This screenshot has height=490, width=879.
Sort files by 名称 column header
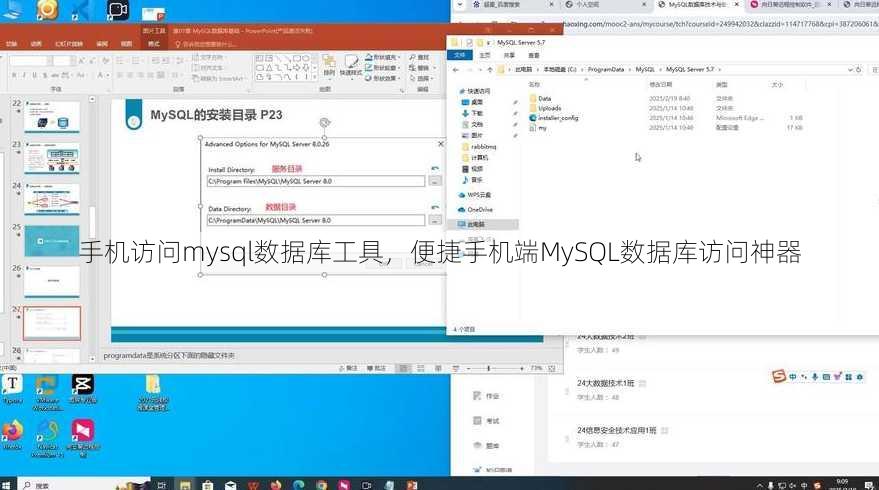pyautogui.click(x=534, y=85)
